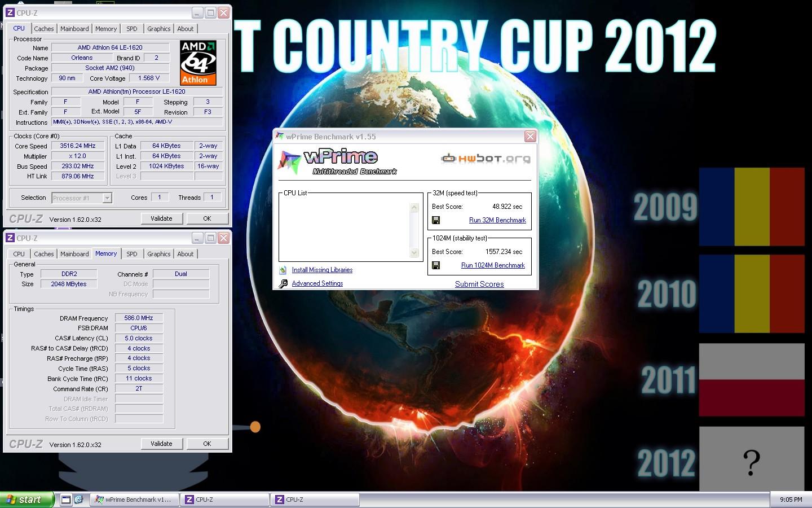Activate the second CPU-Z taskbar button

(x=315, y=500)
